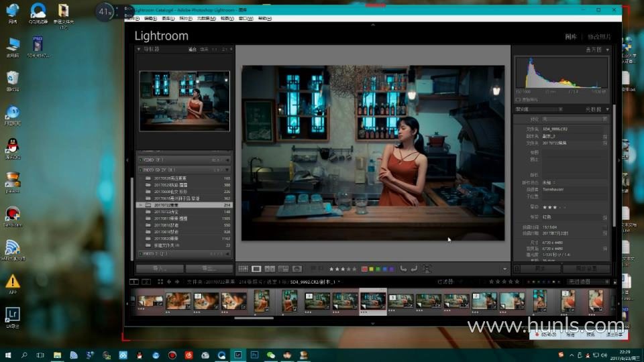Open survey view icon in toolbar
This screenshot has height=362, width=644.
pos(283,269)
